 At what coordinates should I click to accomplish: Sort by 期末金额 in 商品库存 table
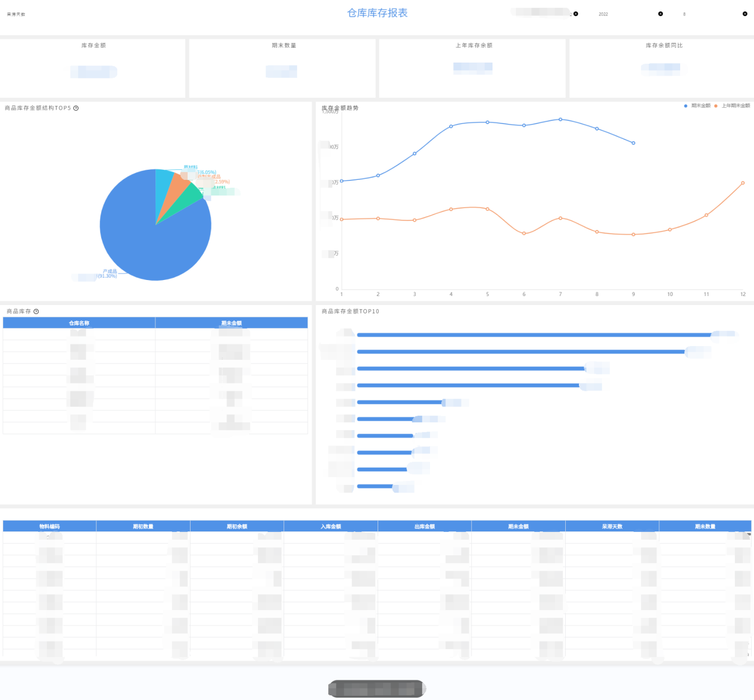[x=231, y=323]
